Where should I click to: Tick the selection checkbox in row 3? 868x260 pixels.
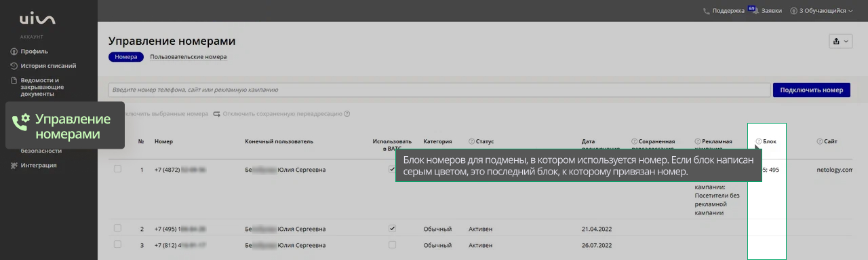pos(117,244)
